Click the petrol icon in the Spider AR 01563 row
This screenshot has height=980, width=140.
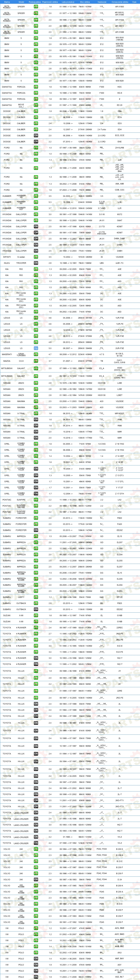[36, 7]
